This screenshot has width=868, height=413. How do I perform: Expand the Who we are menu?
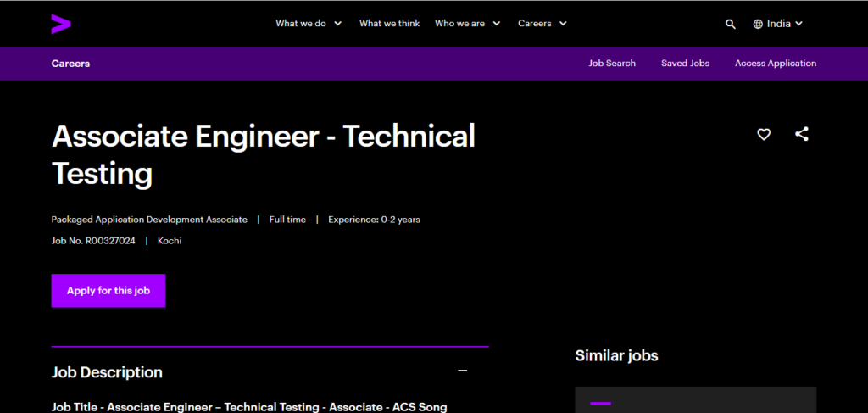468,23
